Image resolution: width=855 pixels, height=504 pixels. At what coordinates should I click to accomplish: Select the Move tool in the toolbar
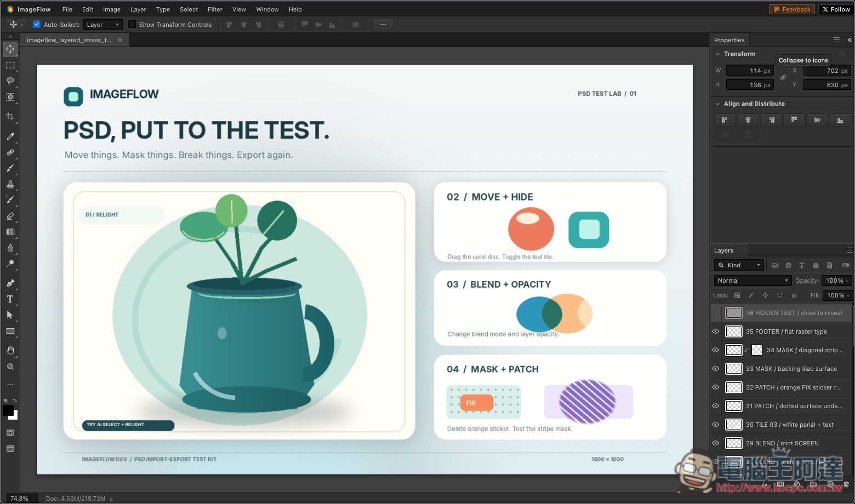pyautogui.click(x=10, y=49)
